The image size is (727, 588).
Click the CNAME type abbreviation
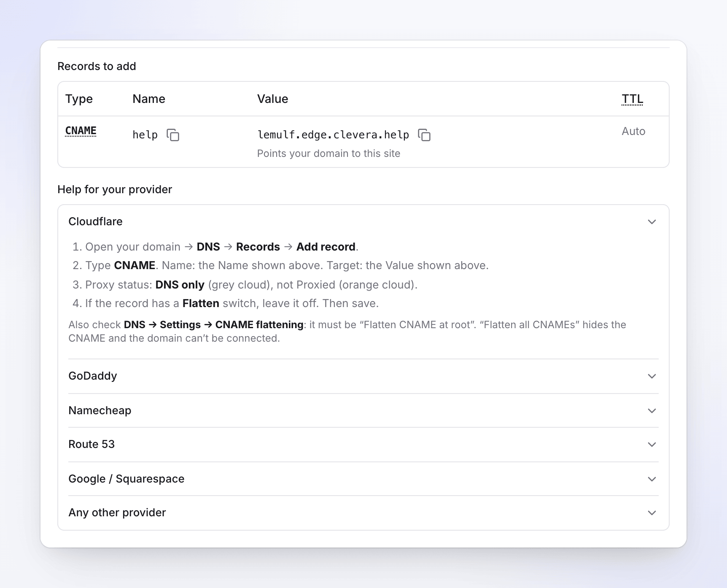tap(81, 131)
